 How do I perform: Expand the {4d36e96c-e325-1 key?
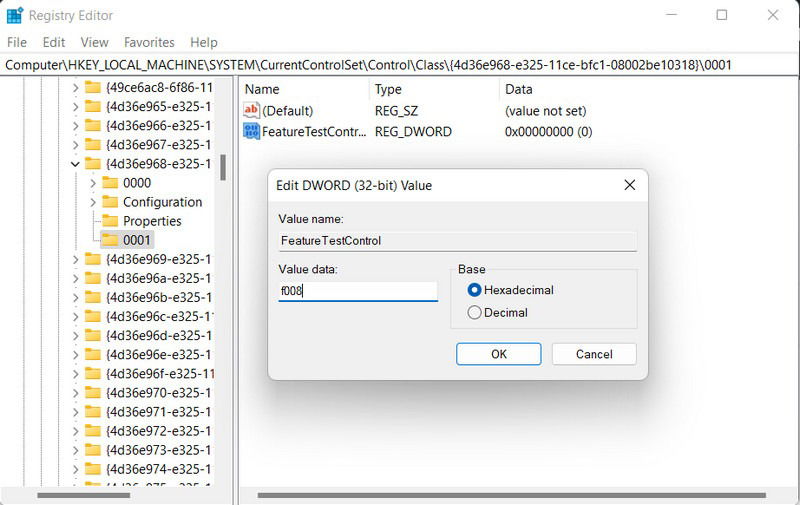point(76,316)
